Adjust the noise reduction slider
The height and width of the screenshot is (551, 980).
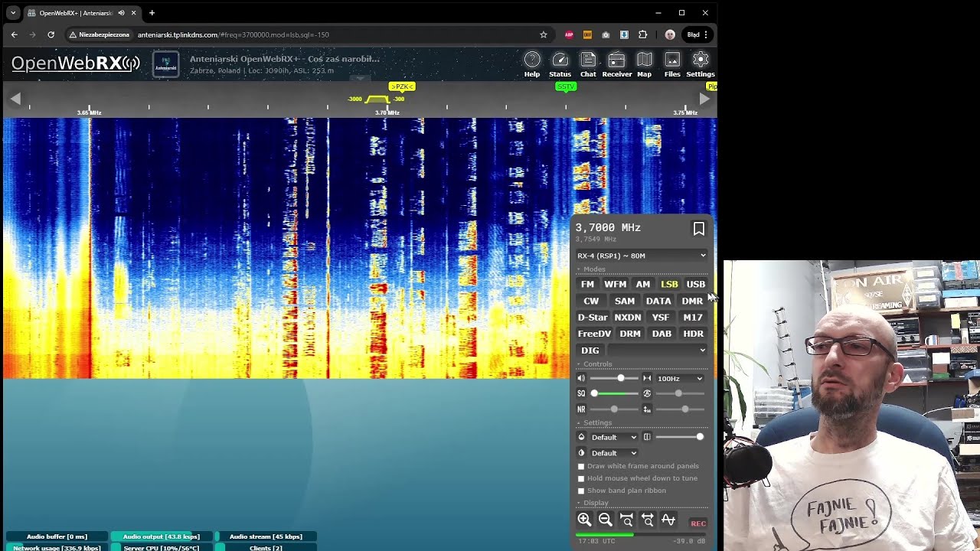[616, 409]
